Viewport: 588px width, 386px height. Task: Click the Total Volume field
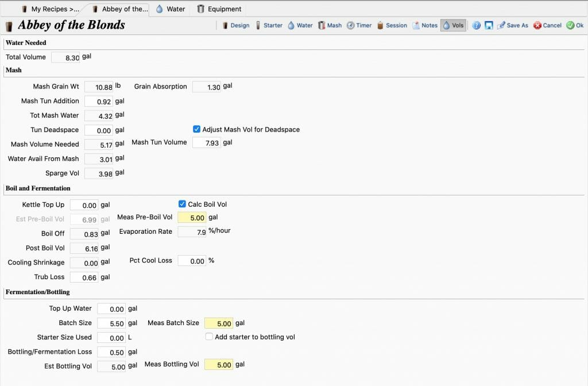[x=65, y=57]
